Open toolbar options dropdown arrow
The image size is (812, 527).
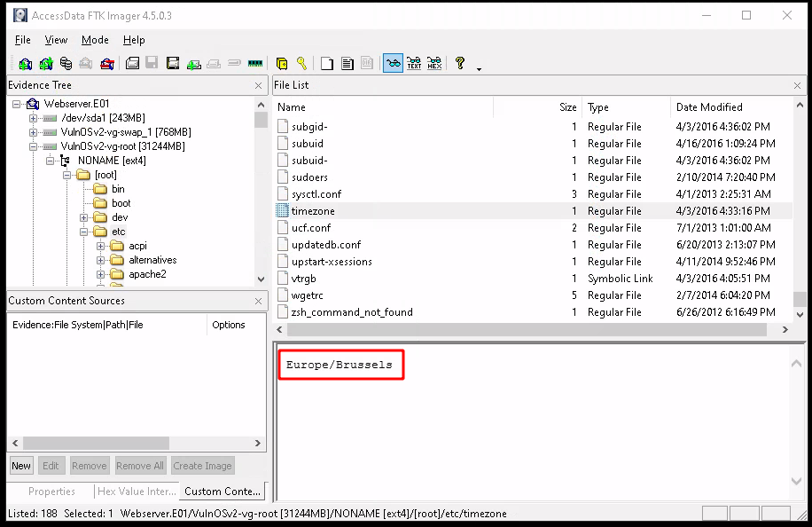pos(479,69)
